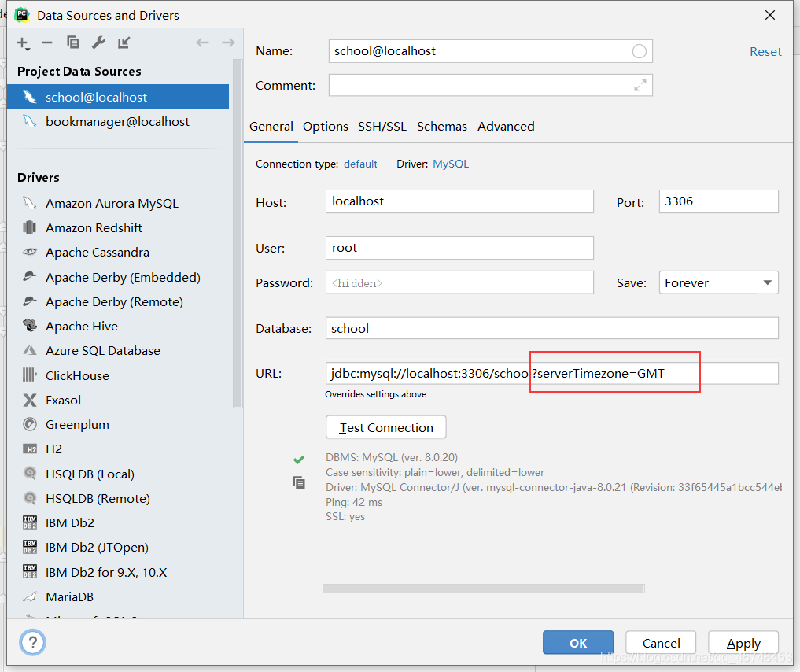
Task: Click the help question mark icon
Action: pyautogui.click(x=32, y=643)
